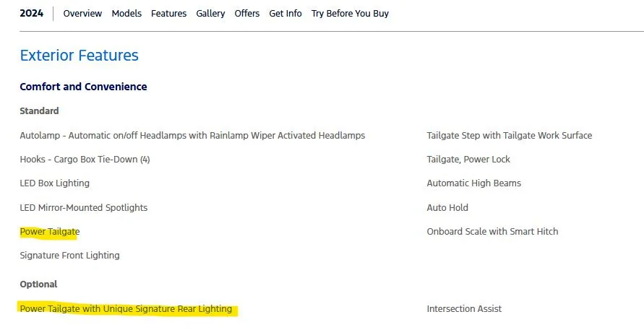
Task: Click the 2024 model year label
Action: 31,14
